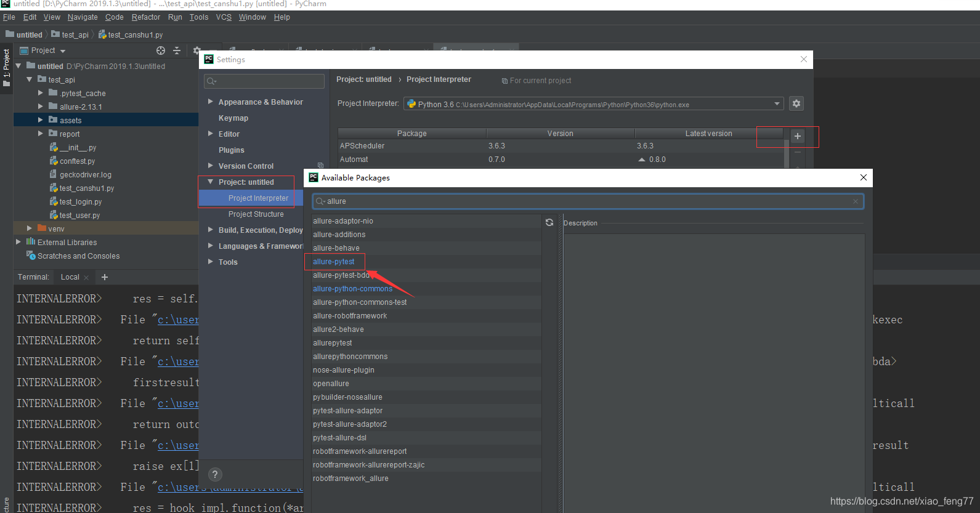Image resolution: width=980 pixels, height=513 pixels.
Task: Open vertical Project tool window tab
Action: [x=6, y=68]
